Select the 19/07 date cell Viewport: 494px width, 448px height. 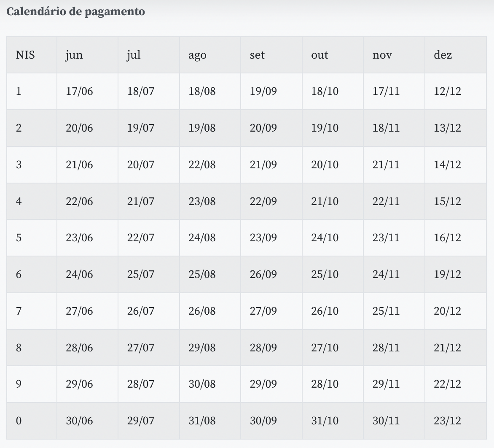coord(141,128)
